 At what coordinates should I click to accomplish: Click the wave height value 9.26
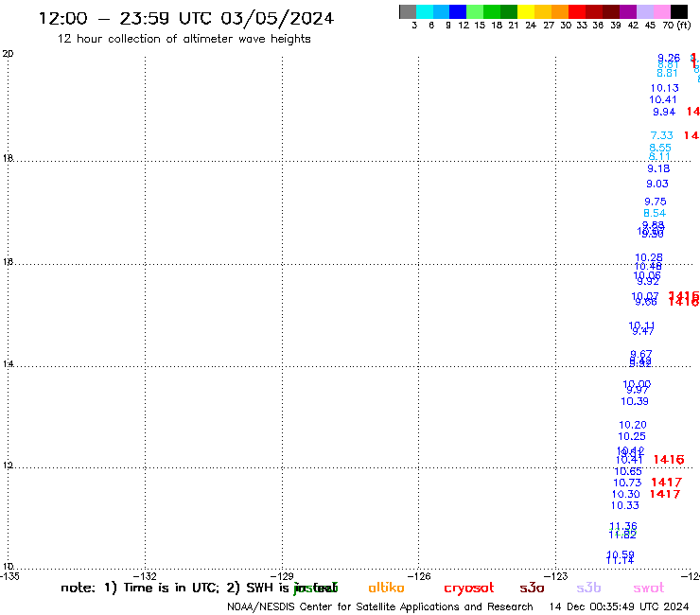669,58
